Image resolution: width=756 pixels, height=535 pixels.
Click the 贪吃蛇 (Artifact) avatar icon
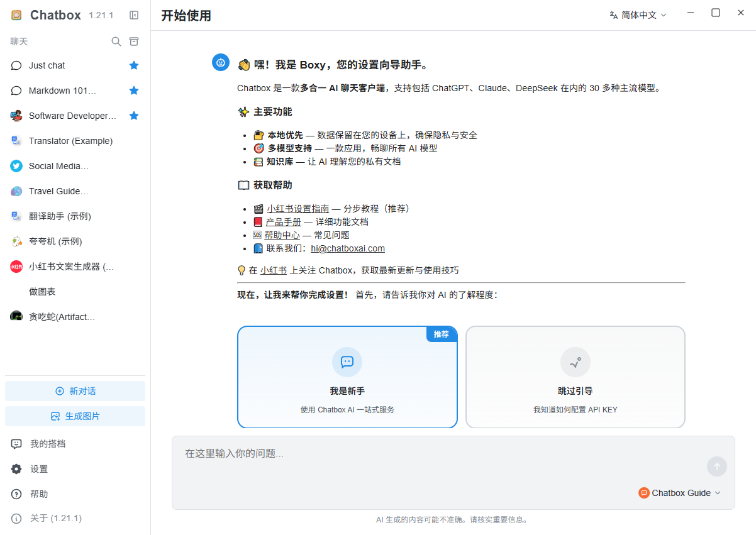point(16,316)
